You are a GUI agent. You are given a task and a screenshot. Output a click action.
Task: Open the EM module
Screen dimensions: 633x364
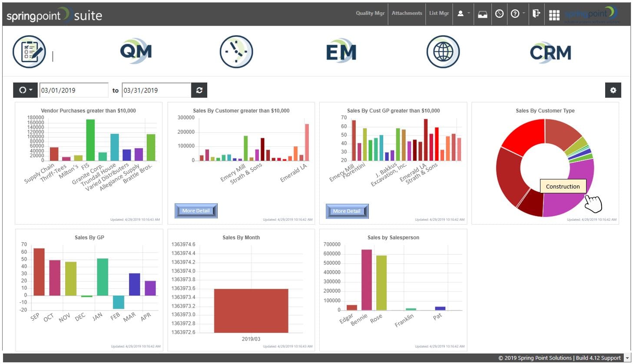(341, 51)
